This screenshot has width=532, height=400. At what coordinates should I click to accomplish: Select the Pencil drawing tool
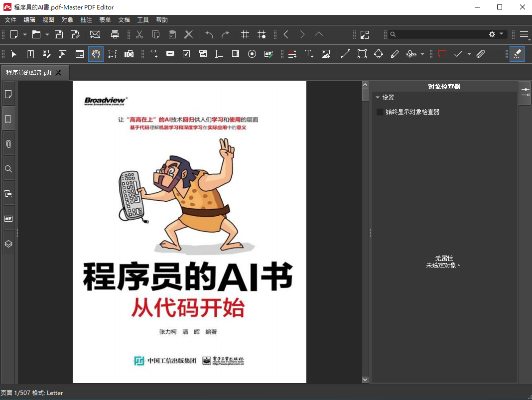pos(395,54)
